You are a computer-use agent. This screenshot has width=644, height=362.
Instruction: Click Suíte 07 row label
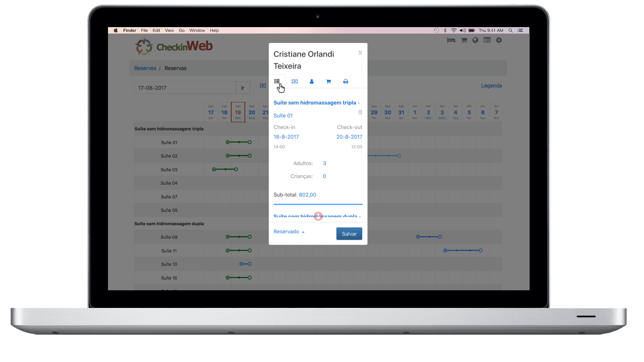coord(169,197)
